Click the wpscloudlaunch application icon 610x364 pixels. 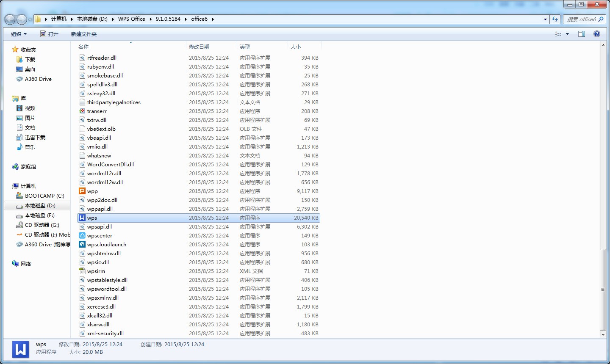(82, 244)
